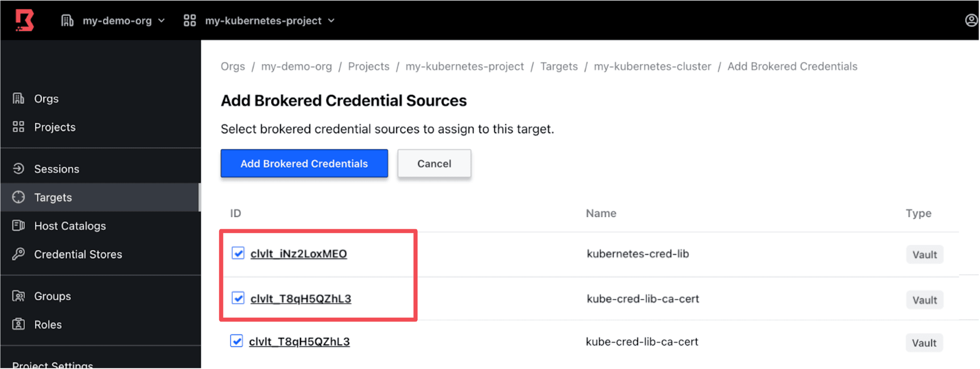Screen dimensions: 980x369
Task: Toggle the bottom-most clvlt_T8qH5QZhL3 row checkbox
Action: click(237, 341)
